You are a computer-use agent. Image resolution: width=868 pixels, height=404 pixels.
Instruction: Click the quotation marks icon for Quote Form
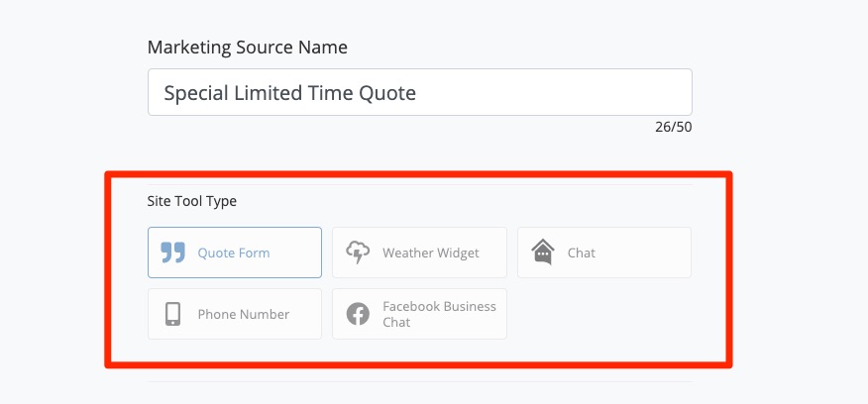coord(173,252)
